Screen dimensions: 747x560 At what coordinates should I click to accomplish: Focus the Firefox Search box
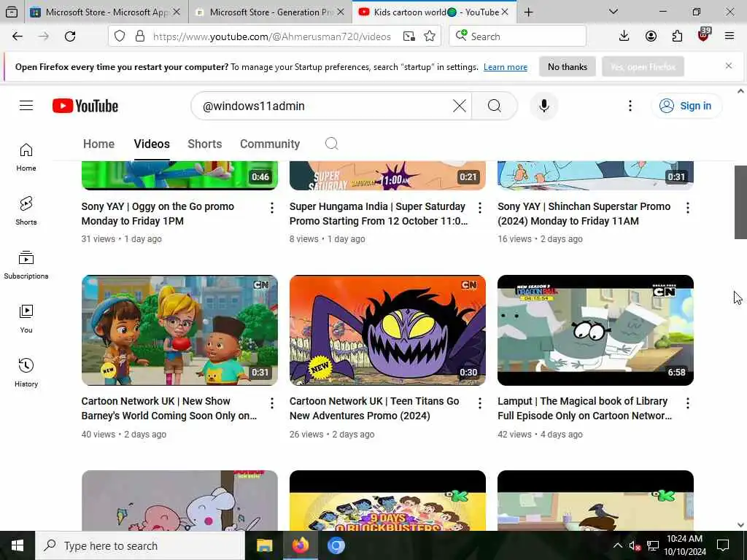pyautogui.click(x=517, y=36)
